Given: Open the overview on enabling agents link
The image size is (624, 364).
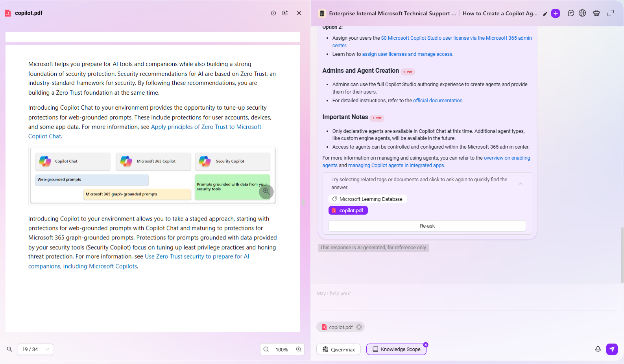Looking at the screenshot, I should [x=426, y=162].
